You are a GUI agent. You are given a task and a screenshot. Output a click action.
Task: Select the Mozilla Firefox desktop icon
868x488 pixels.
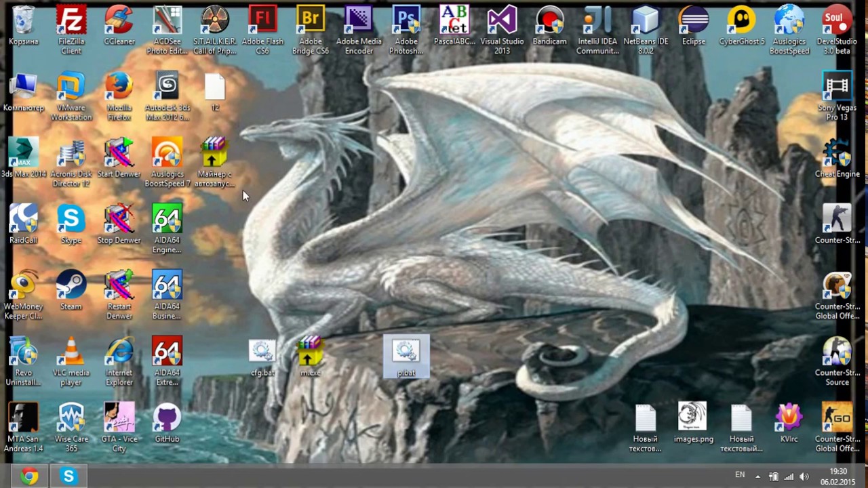click(119, 88)
